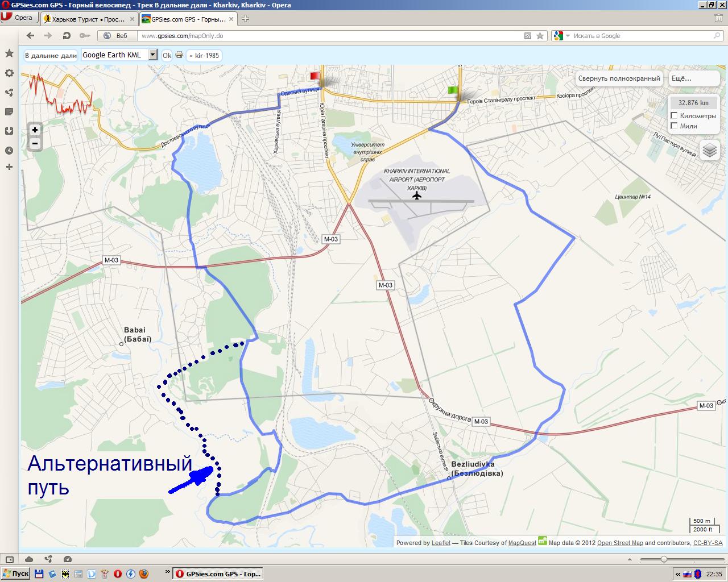Open the Opera main menu
The image size is (728, 582).
[17, 18]
